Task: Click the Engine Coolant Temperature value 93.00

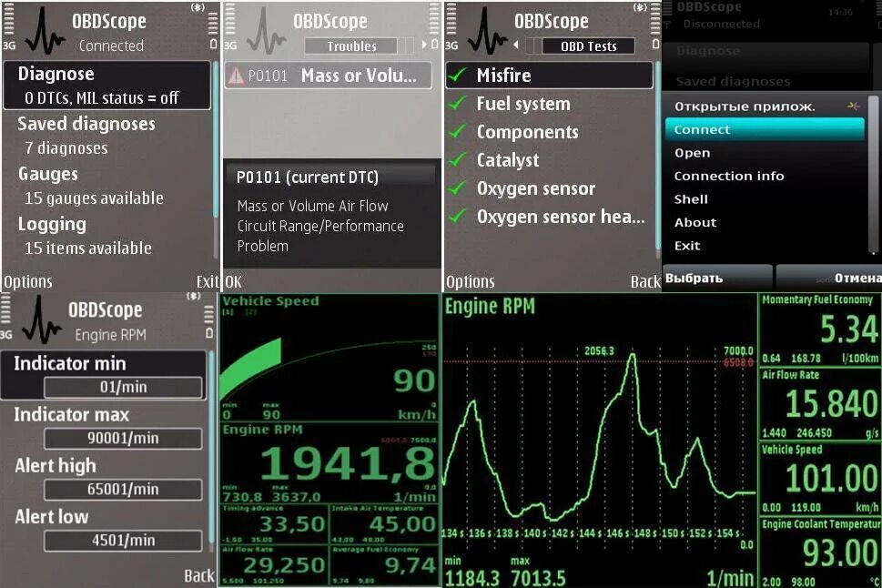Action: 840,553
